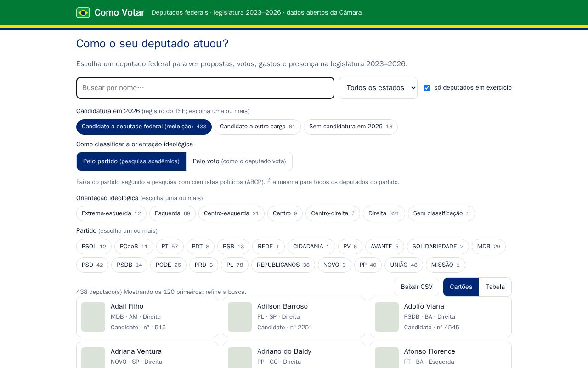This screenshot has height=368, width=588.
Task: Open Adail Filho deputy card
Action: (147, 317)
